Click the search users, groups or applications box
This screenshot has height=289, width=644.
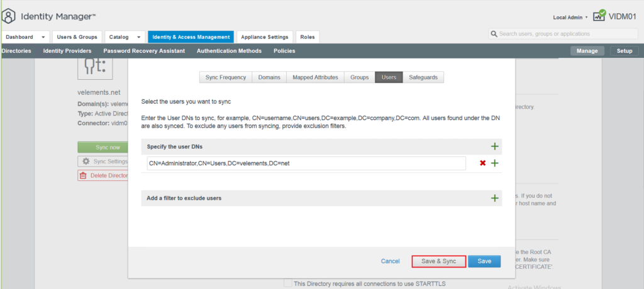click(x=563, y=34)
